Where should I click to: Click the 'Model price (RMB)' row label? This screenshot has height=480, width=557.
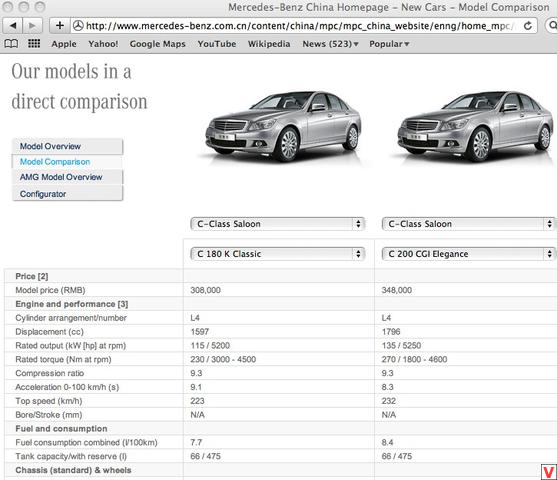click(x=50, y=290)
